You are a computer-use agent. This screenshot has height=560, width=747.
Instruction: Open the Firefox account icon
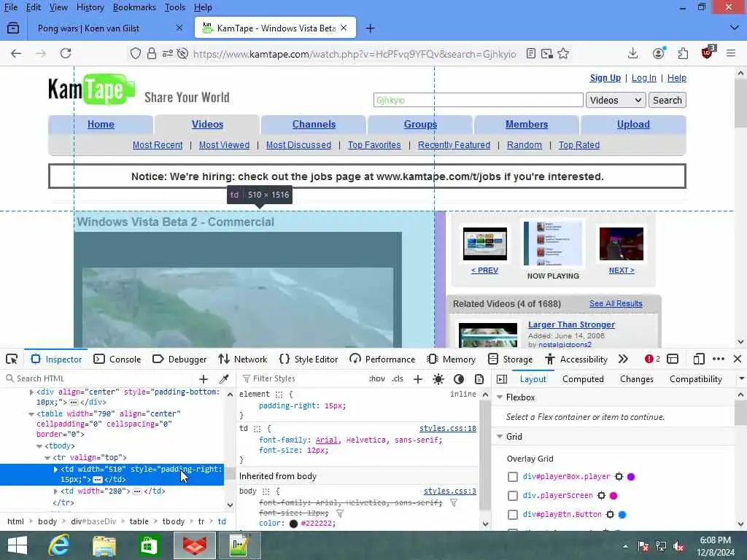pos(659,53)
